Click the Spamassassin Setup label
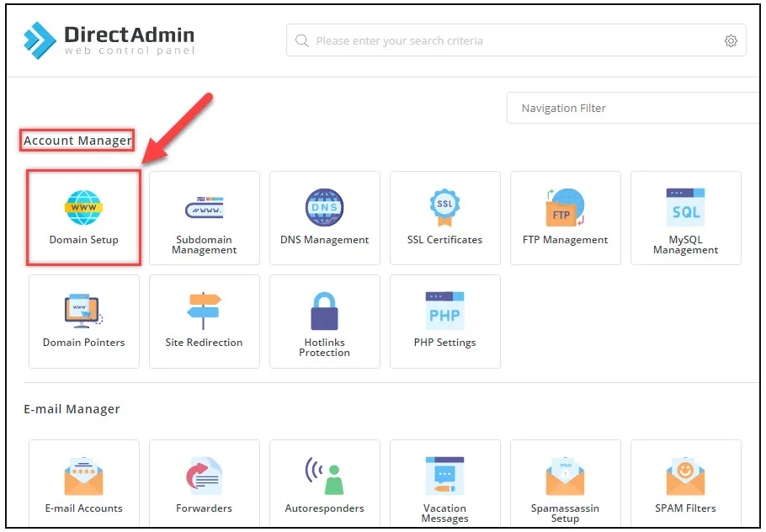This screenshot has height=532, width=766. tap(565, 513)
